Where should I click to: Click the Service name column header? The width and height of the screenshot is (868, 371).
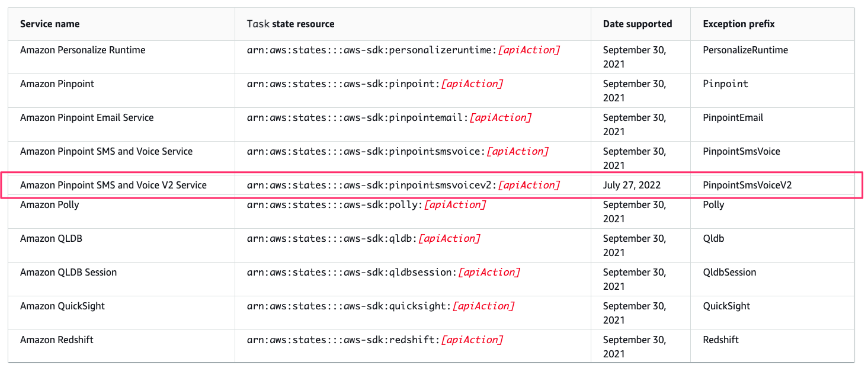[x=50, y=24]
